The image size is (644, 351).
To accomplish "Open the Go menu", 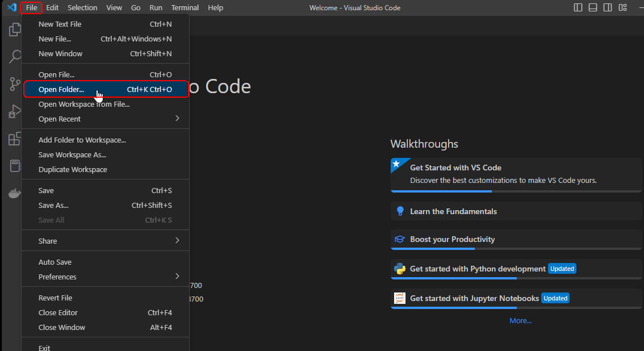I will [136, 7].
